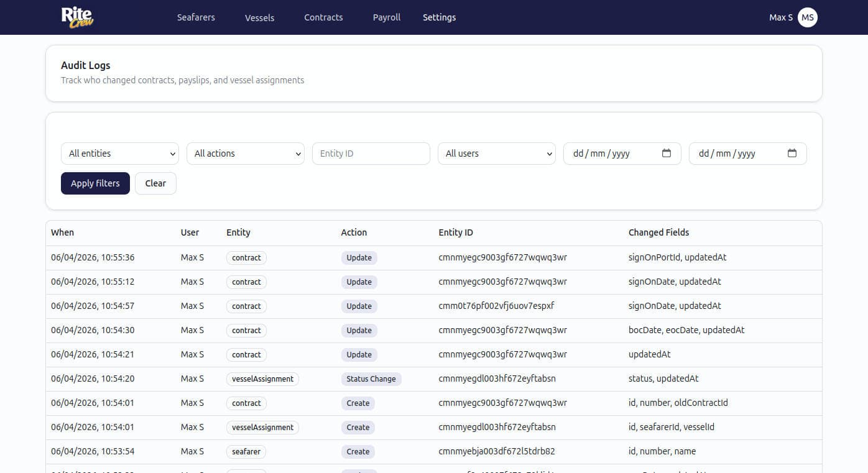Click the Clear filters button

click(155, 183)
